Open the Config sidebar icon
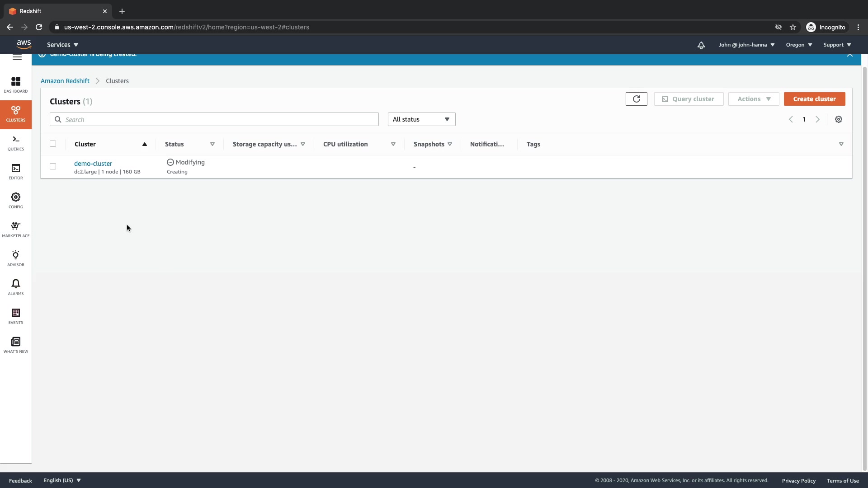This screenshot has width=868, height=488. tap(16, 200)
